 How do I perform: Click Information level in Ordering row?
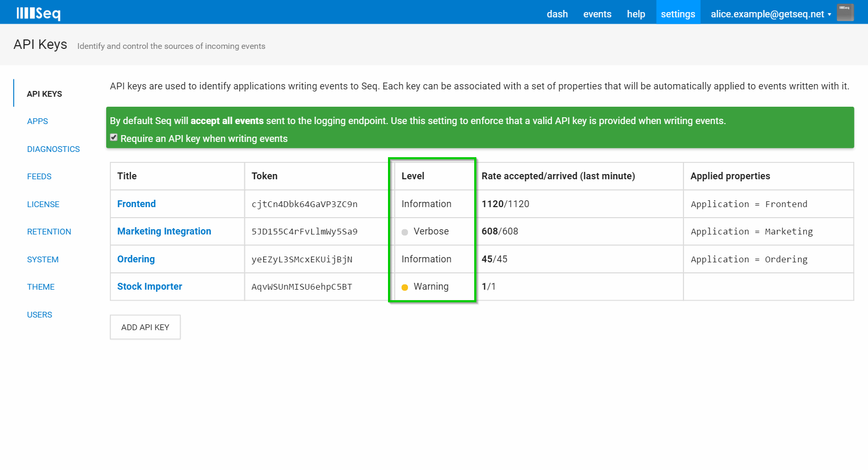click(x=426, y=259)
